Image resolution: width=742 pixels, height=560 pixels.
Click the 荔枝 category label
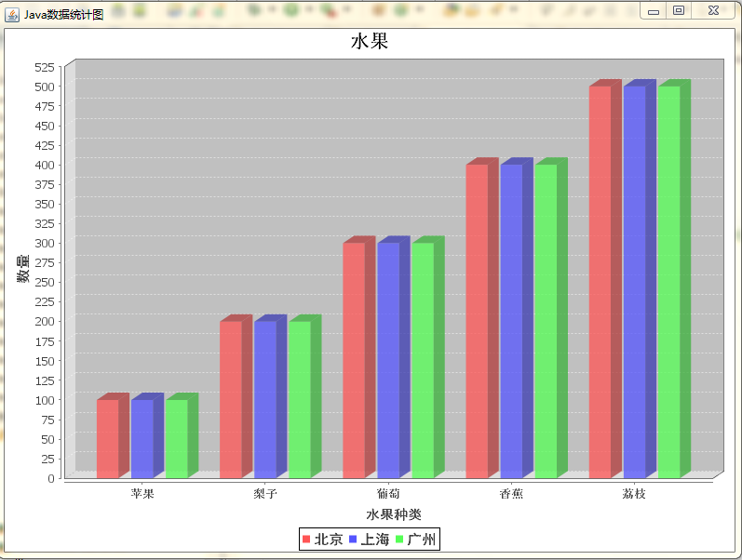click(x=634, y=494)
